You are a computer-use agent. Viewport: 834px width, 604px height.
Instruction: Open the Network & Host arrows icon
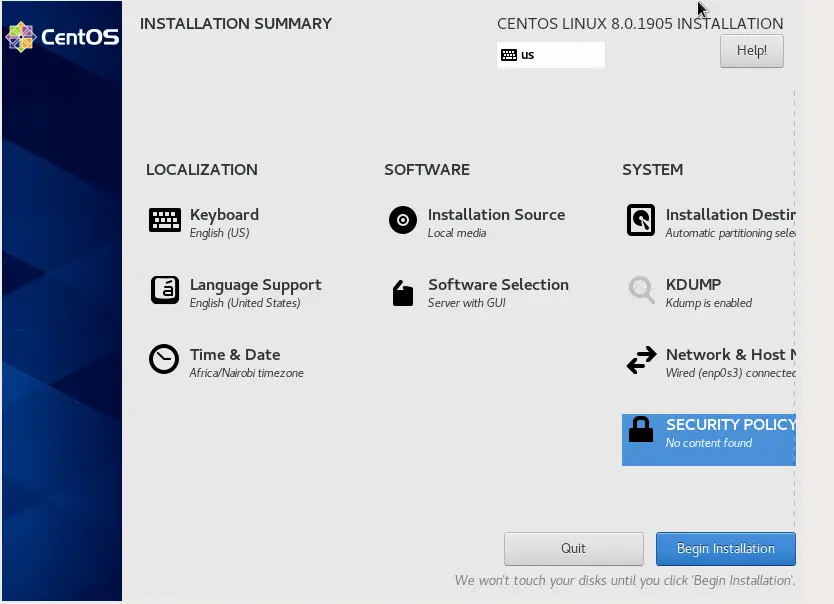coord(641,360)
